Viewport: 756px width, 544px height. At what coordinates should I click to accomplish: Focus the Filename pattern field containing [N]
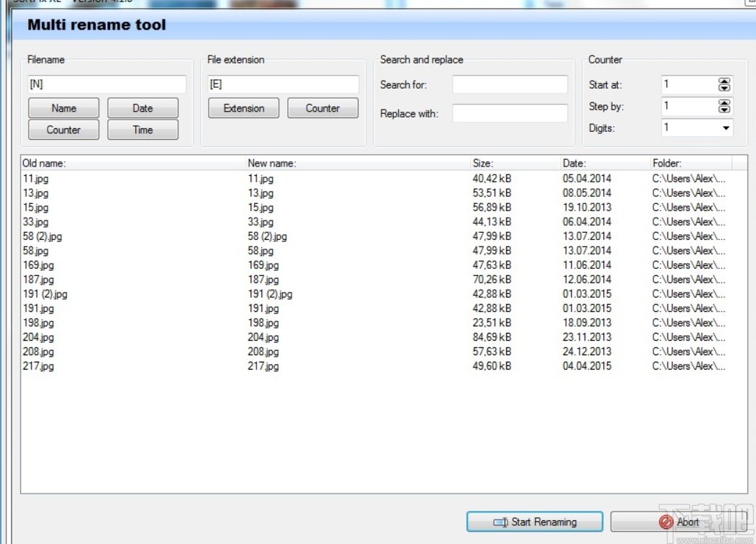coord(107,84)
